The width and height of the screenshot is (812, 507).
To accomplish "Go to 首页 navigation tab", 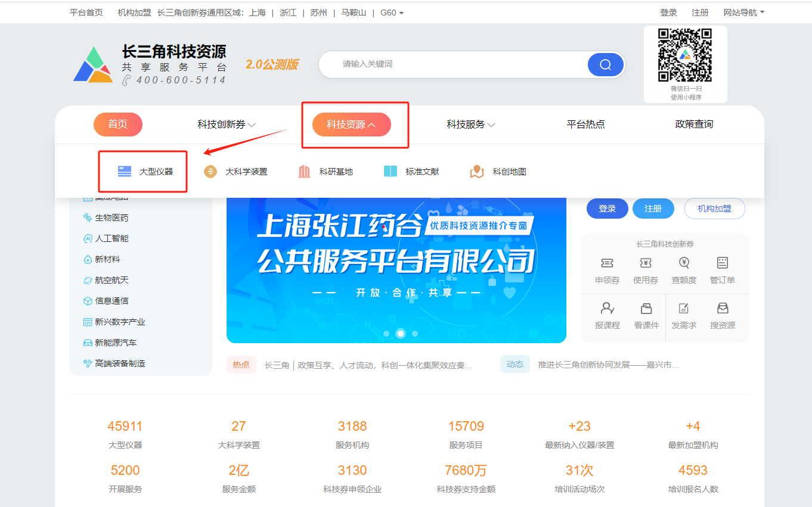I will tap(118, 125).
